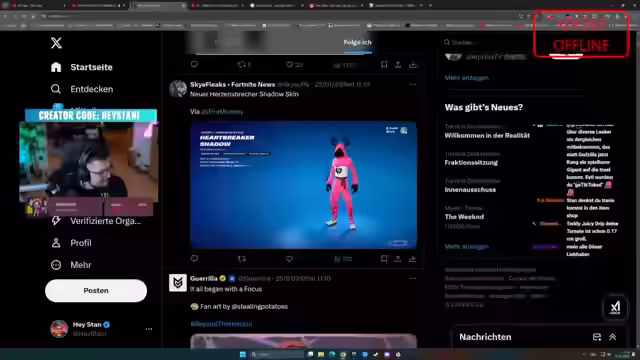Expand the Nachrichten messages panel
The width and height of the screenshot is (640, 360).
[x=613, y=337]
